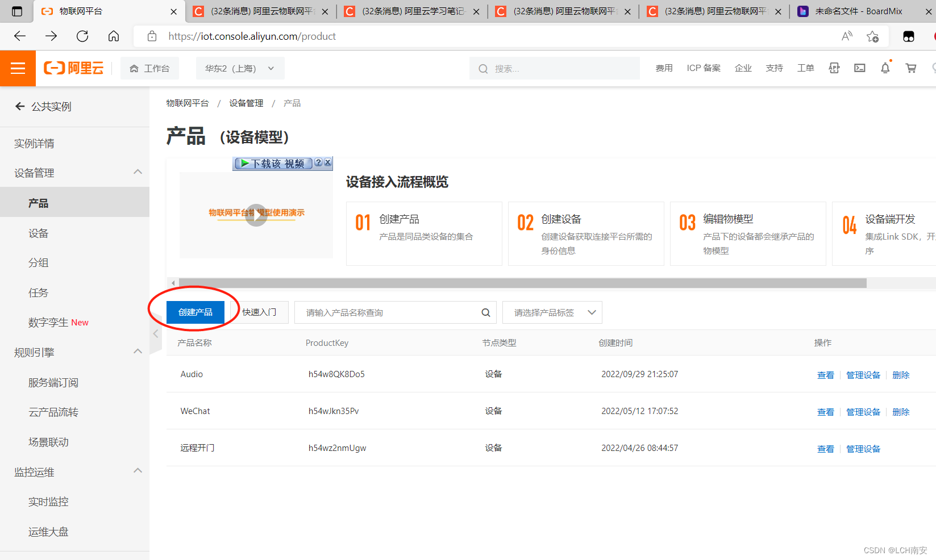Click the horizontal scrollbar under flow overview
The width and height of the screenshot is (936, 560).
tap(522, 283)
